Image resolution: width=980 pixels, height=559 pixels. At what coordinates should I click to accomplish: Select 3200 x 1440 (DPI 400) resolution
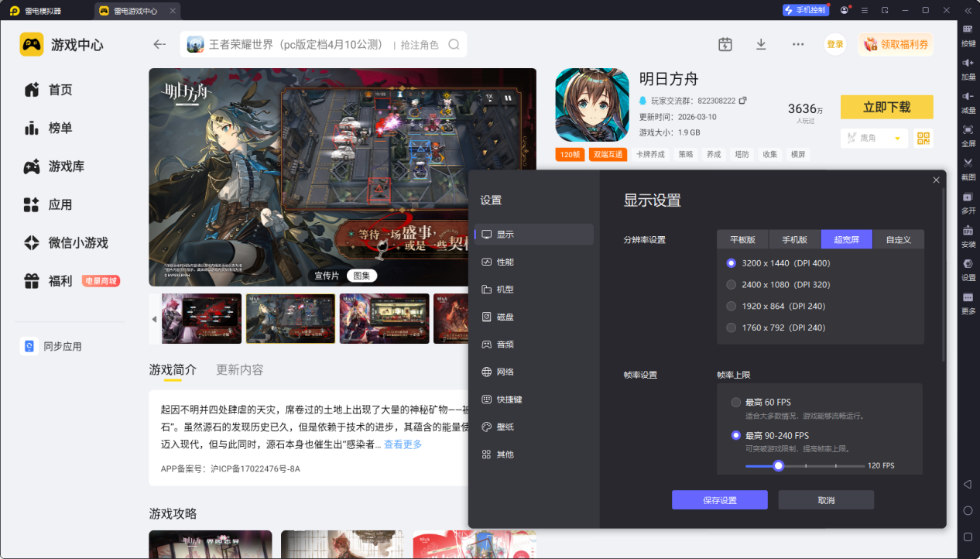(x=731, y=263)
